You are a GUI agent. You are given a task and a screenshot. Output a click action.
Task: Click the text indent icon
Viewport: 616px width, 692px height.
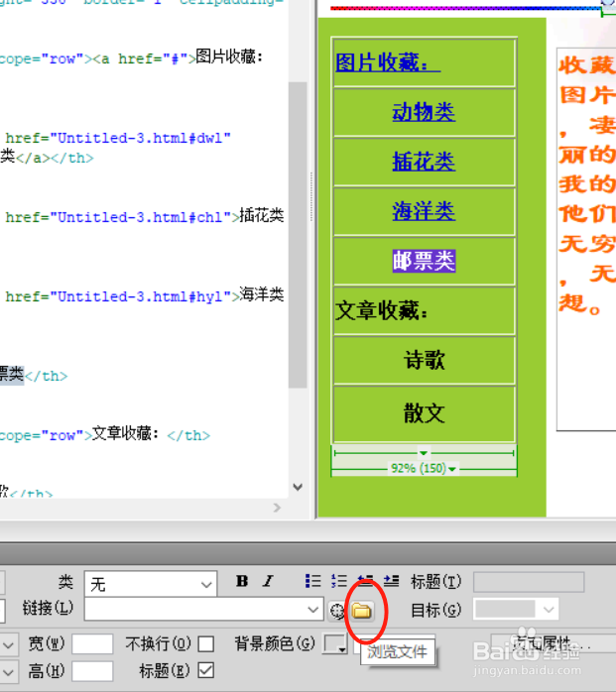tap(391, 581)
